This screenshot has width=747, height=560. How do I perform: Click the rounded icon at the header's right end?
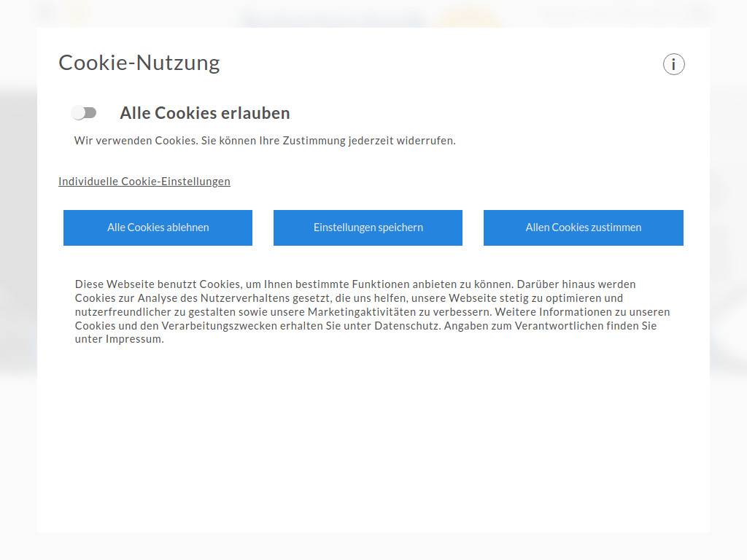click(x=697, y=12)
